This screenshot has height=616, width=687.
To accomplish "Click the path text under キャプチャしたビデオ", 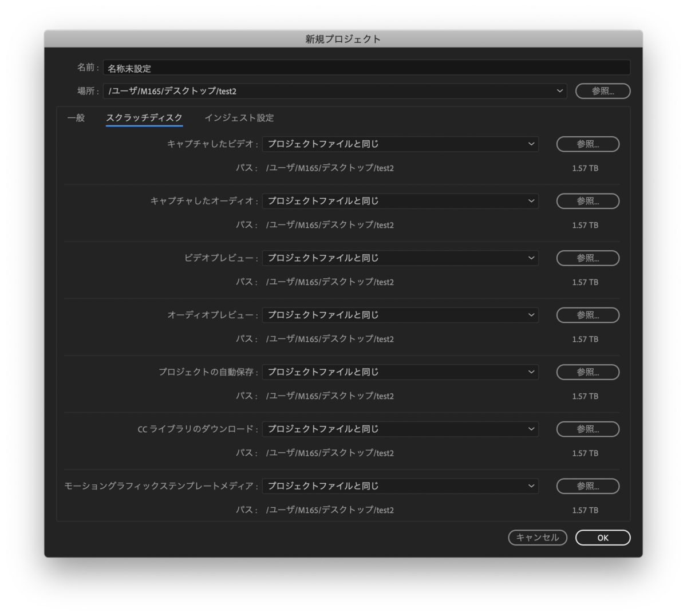I will (330, 168).
